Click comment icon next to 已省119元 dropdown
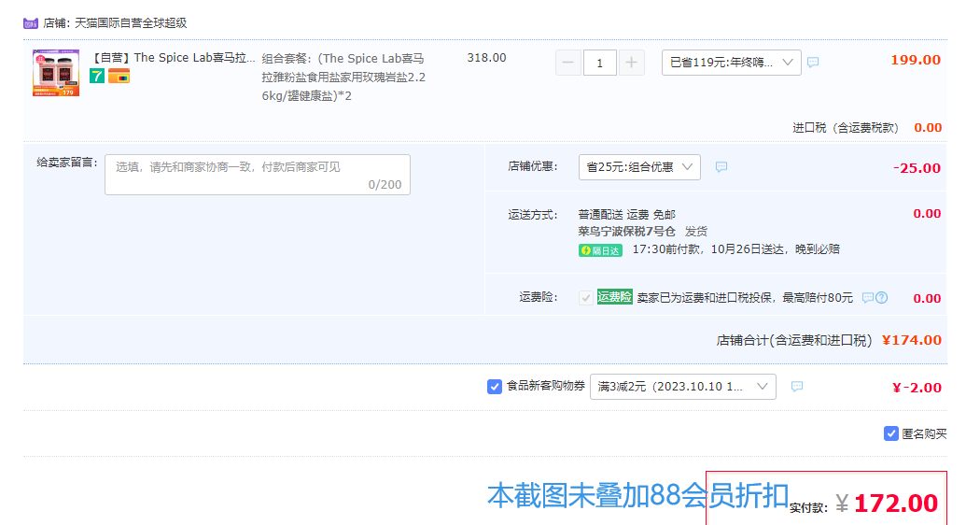Image resolution: width=980 pixels, height=525 pixels. tap(813, 63)
